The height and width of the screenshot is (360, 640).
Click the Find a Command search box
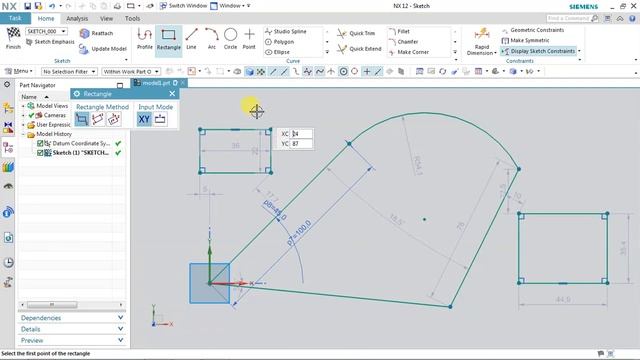coord(572,18)
